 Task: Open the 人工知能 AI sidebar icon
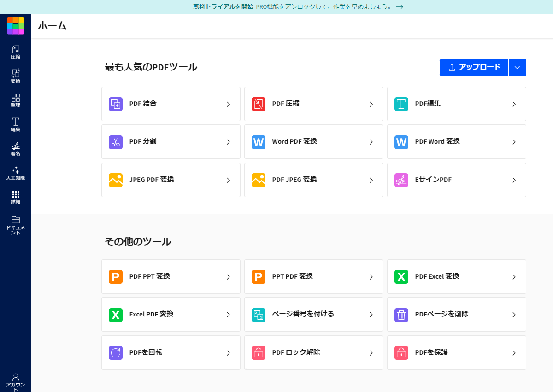tap(15, 173)
